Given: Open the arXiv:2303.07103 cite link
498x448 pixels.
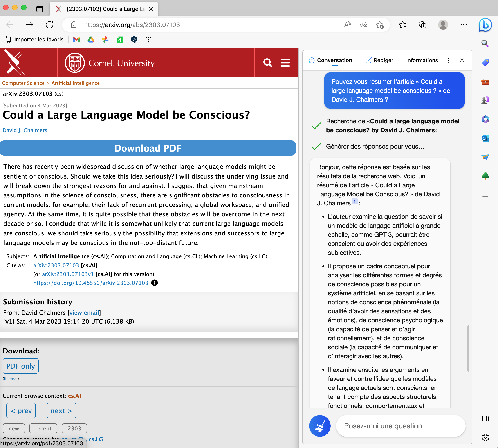Looking at the screenshot, I should 56,265.
